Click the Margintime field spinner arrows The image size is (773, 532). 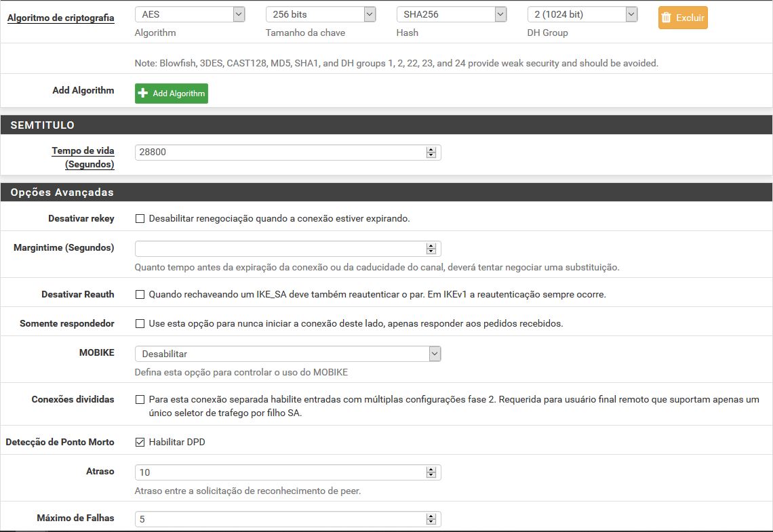coord(431,249)
